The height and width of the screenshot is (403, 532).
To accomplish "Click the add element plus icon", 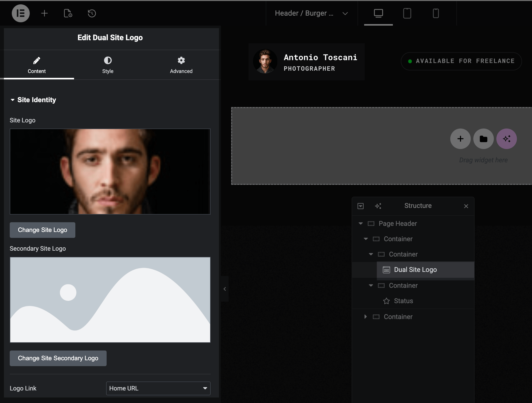I will (44, 13).
